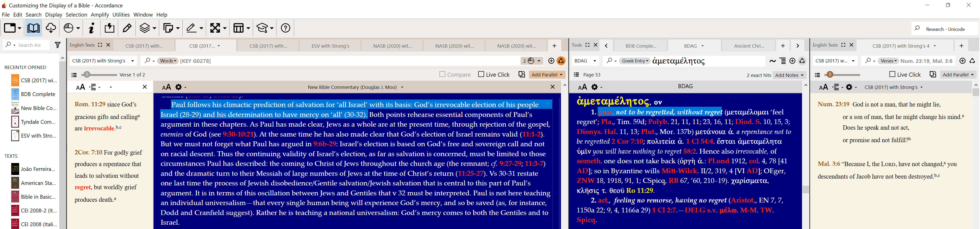Click the Research - Unicode search field
Viewport: 980px width, 229px height.
click(945, 29)
